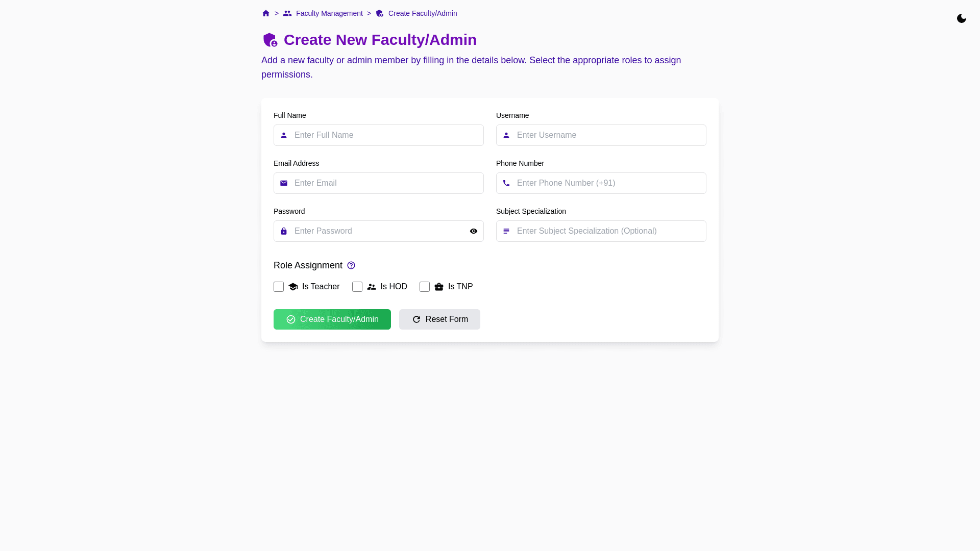Click the briefcase icon next to Is TNP
Image resolution: width=980 pixels, height=551 pixels.
tap(439, 287)
